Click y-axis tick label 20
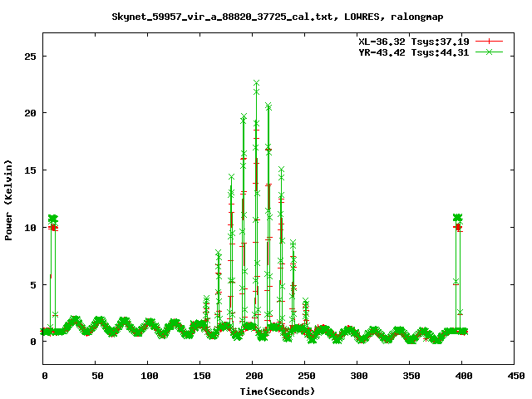 [x=30, y=113]
